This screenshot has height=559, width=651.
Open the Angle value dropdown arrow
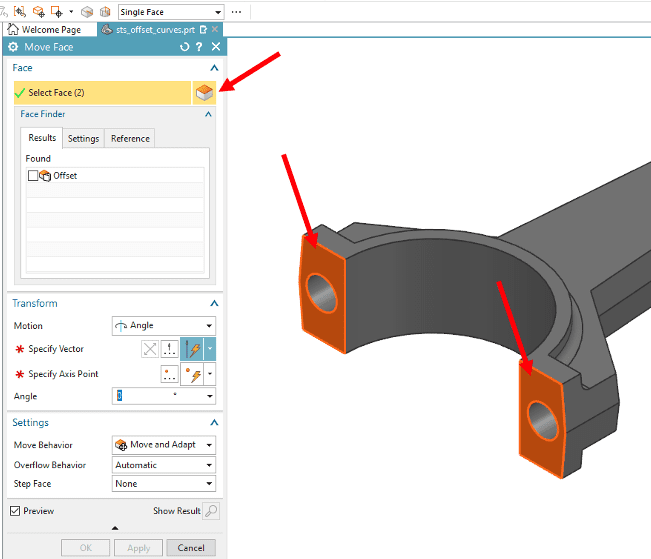click(210, 396)
